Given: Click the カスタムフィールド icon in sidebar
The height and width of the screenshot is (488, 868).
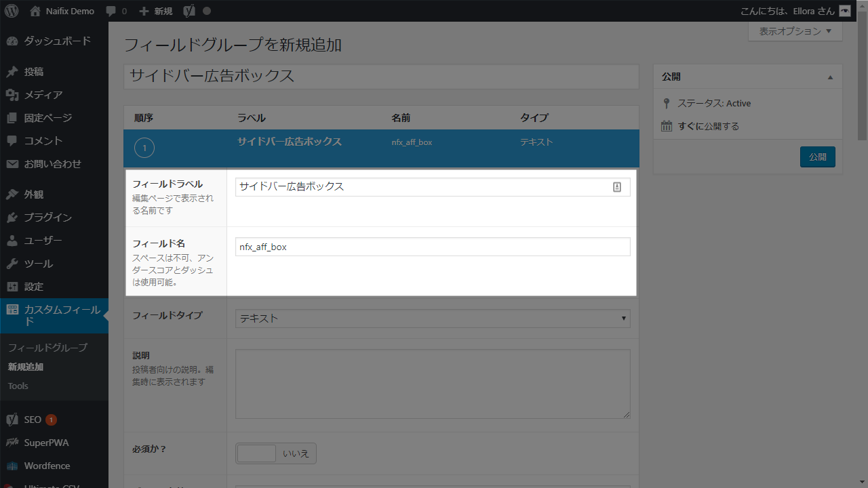Looking at the screenshot, I should pos(12,310).
